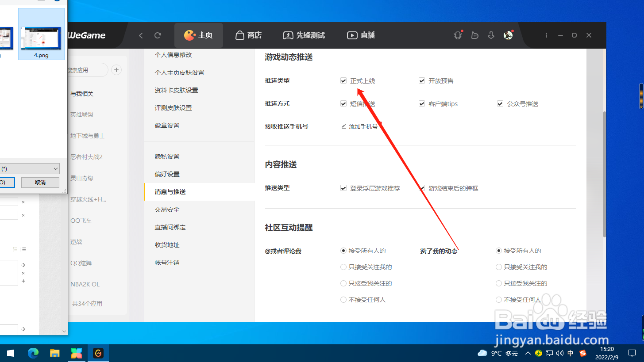644x362 pixels.
Task: Toggle 登录浮层游戏推荐 checkbox
Action: tap(343, 188)
